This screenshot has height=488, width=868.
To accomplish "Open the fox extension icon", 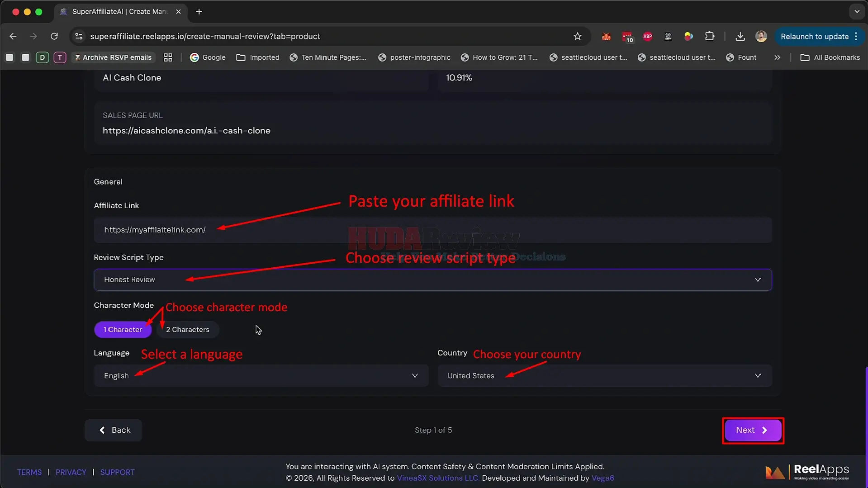I will tap(606, 36).
